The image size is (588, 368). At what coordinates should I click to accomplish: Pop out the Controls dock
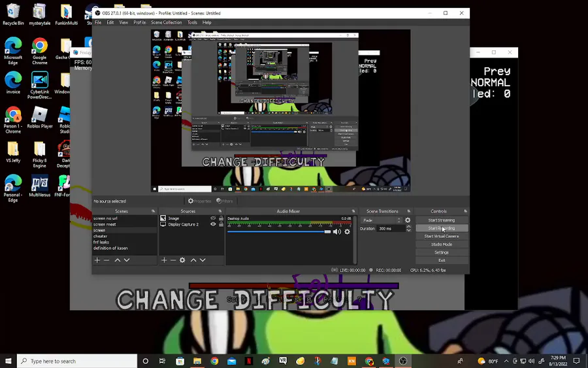pyautogui.click(x=465, y=212)
